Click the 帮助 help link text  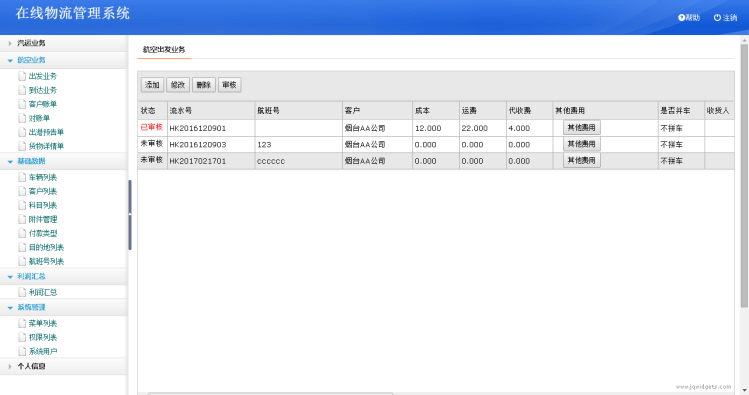[693, 18]
